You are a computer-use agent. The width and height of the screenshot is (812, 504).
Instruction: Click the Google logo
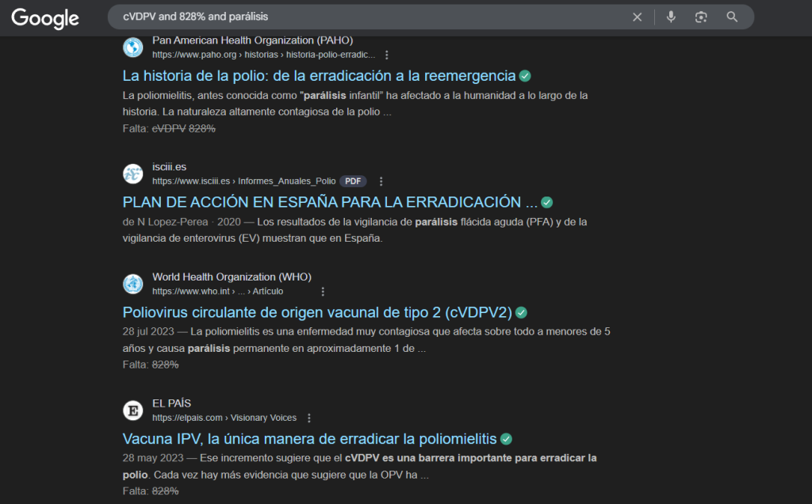(45, 19)
